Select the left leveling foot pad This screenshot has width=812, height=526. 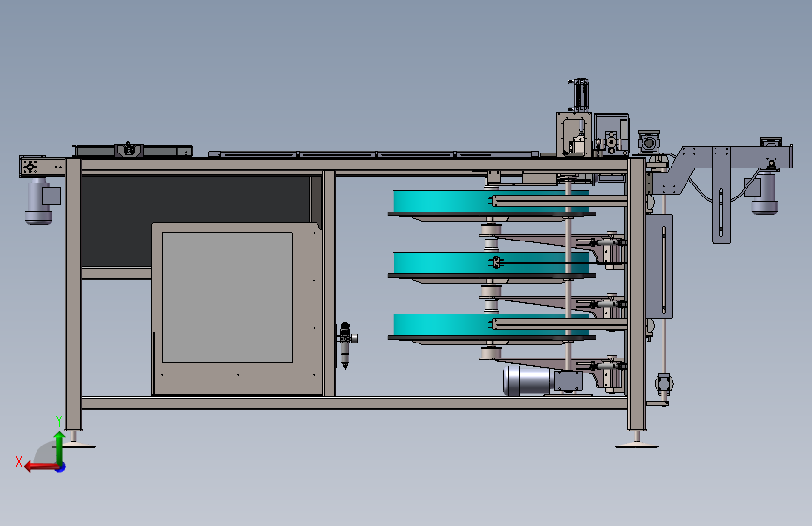pyautogui.click(x=76, y=446)
